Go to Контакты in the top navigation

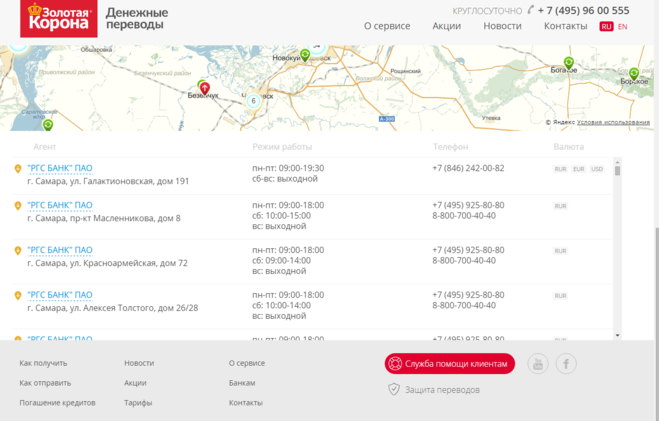tap(565, 26)
